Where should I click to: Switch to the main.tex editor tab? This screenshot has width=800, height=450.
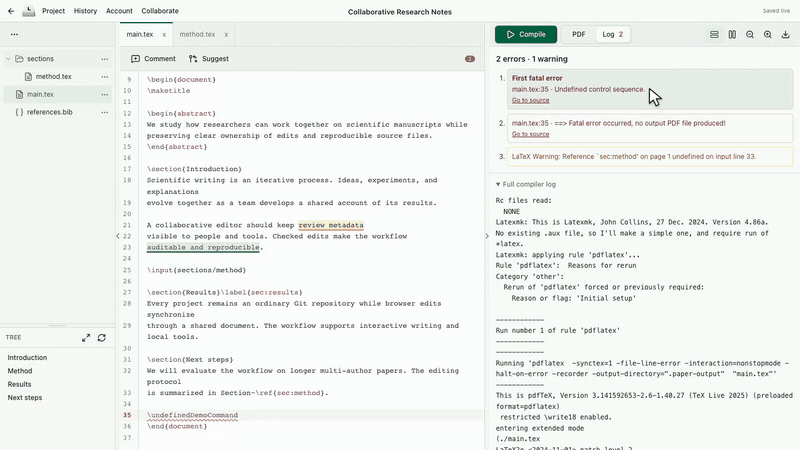pos(140,34)
